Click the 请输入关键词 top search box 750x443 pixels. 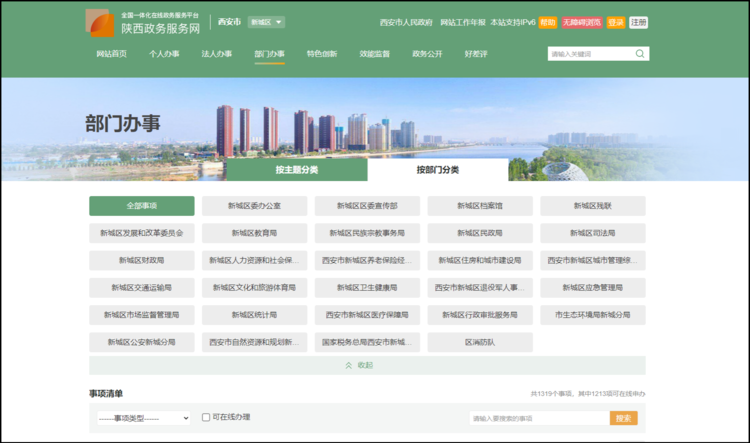590,54
